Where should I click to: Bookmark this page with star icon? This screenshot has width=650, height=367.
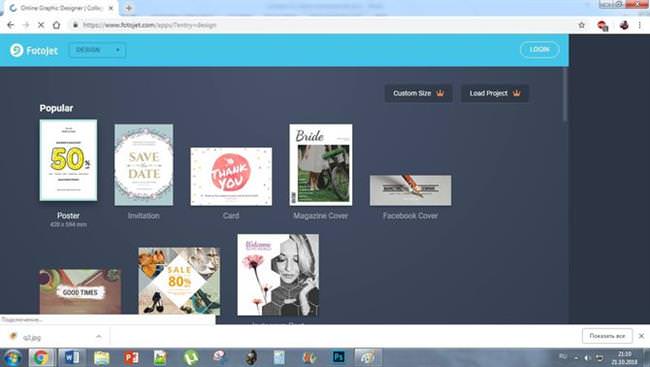[x=582, y=25]
